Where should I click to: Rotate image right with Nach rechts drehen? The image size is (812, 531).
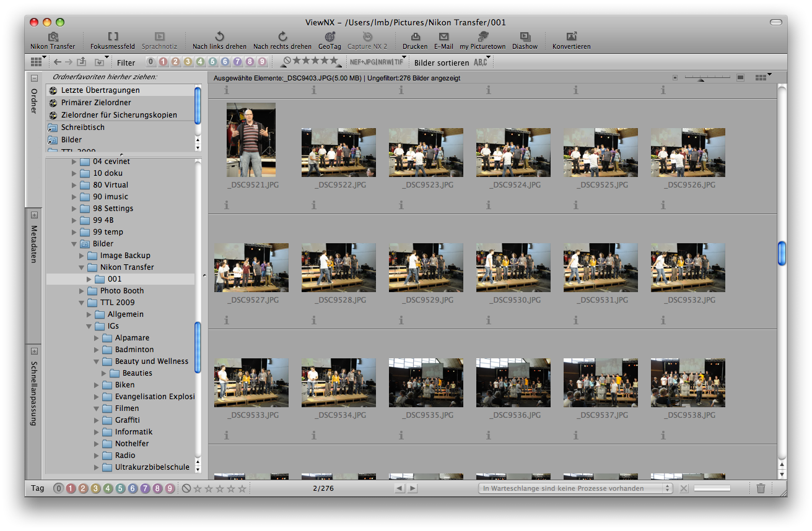282,37
